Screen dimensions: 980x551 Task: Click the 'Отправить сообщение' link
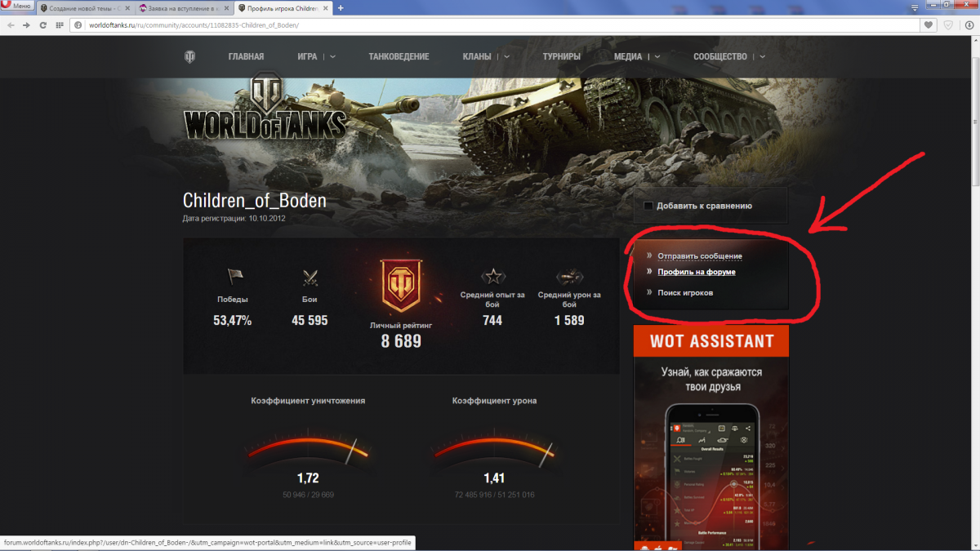click(700, 256)
